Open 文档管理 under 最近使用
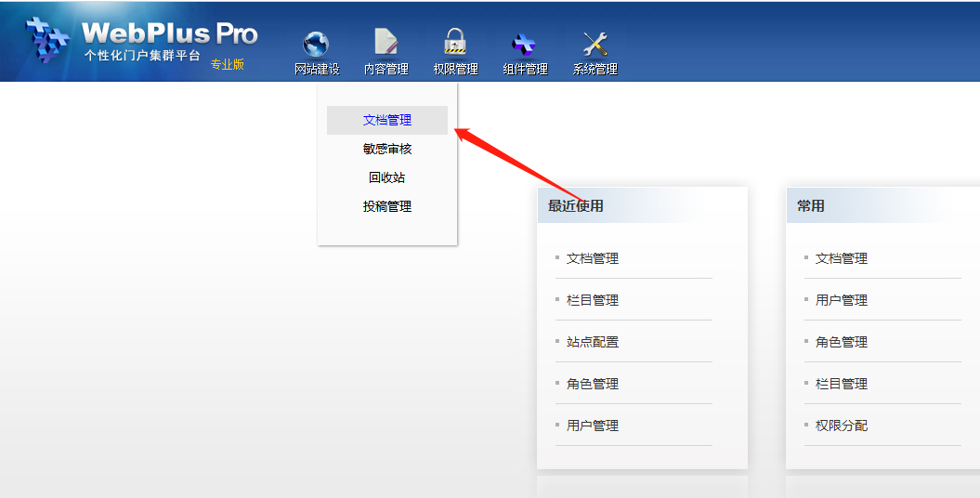Viewport: 980px width, 498px height. tap(593, 258)
